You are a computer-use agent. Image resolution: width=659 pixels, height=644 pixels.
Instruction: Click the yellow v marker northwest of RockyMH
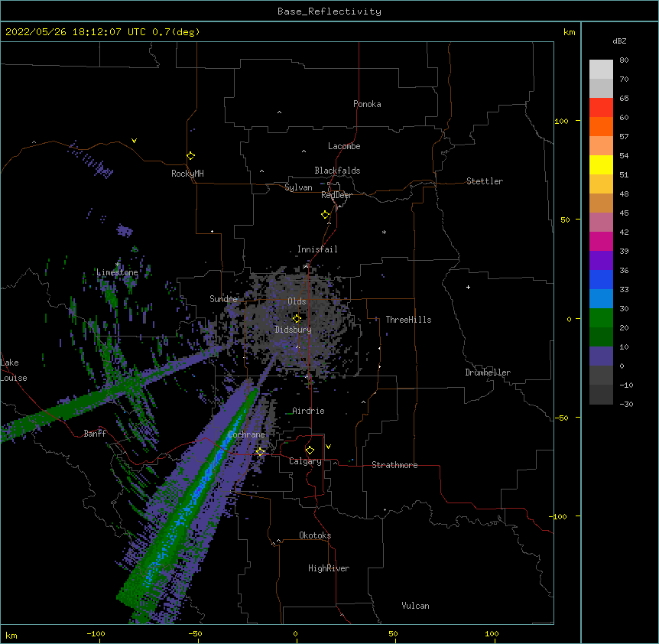134,141
